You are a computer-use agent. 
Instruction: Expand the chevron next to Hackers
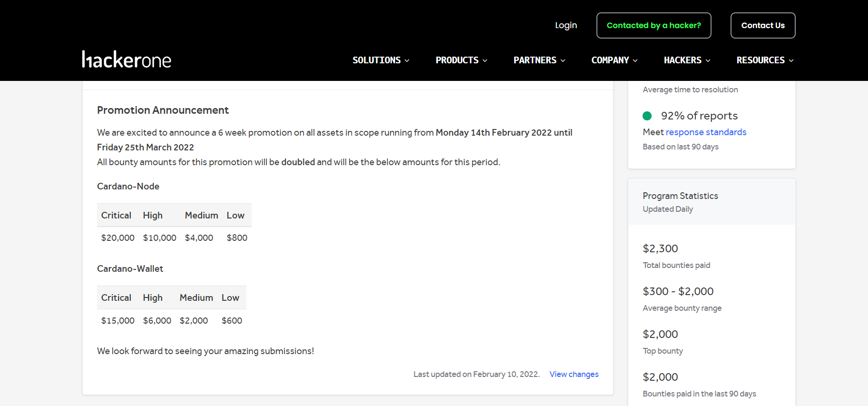coord(708,60)
